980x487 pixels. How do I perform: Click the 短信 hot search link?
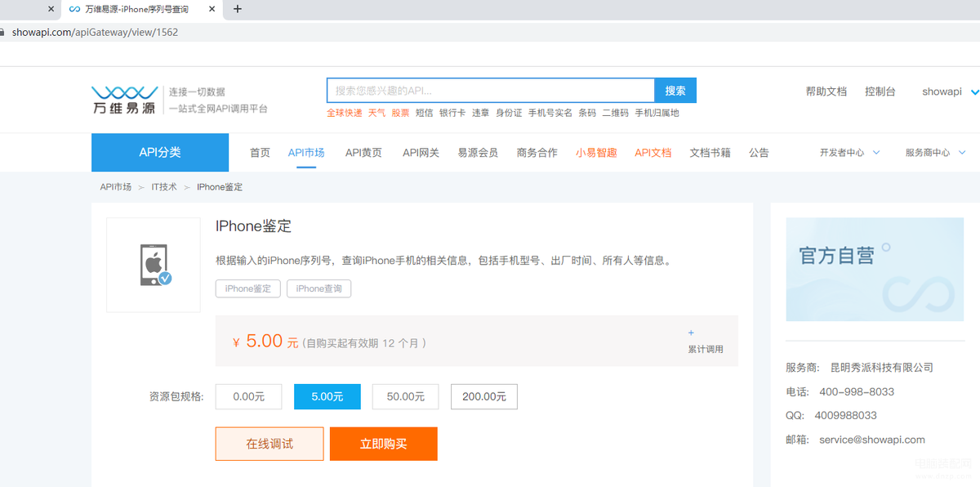tap(424, 113)
